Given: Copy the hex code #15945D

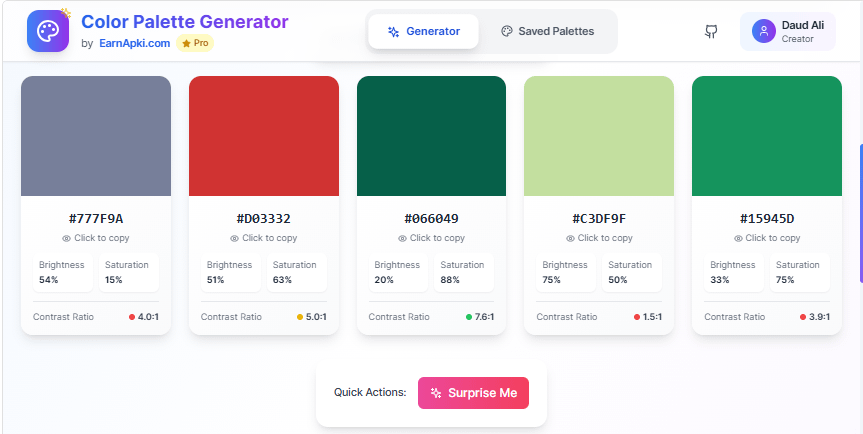Looking at the screenshot, I should 767,219.
